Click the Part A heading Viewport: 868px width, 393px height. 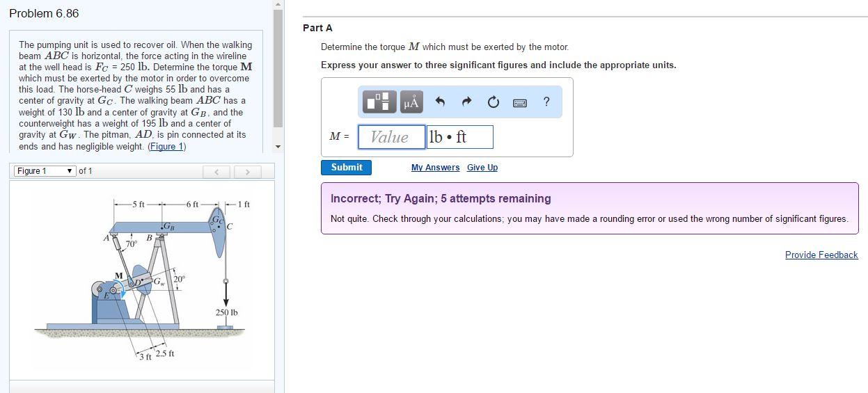(x=317, y=28)
